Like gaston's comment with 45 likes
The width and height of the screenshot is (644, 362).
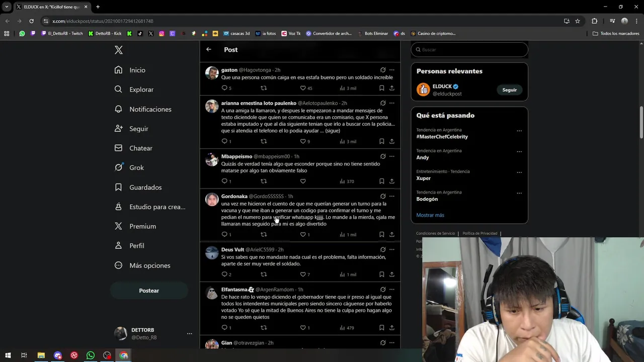pos(303,88)
